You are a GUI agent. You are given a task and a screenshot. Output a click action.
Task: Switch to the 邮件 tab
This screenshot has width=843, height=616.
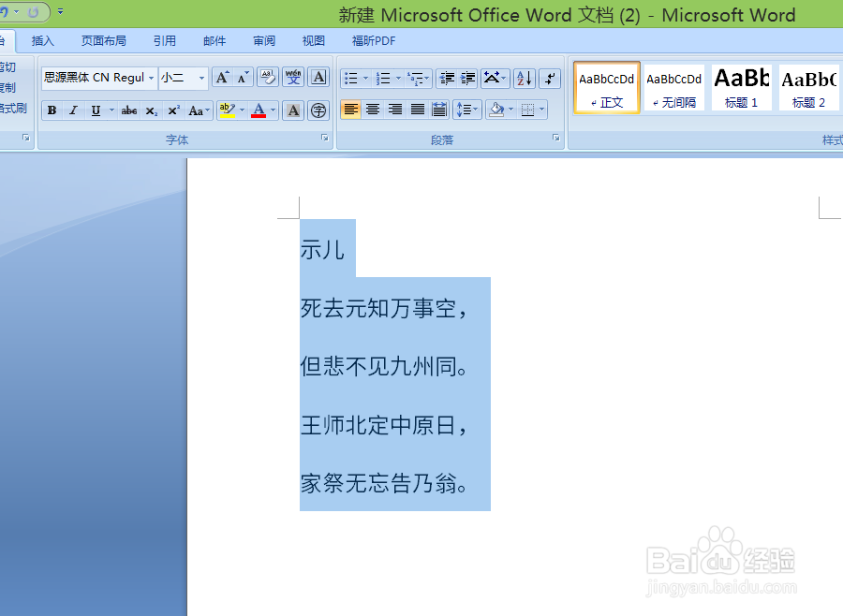pyautogui.click(x=214, y=41)
